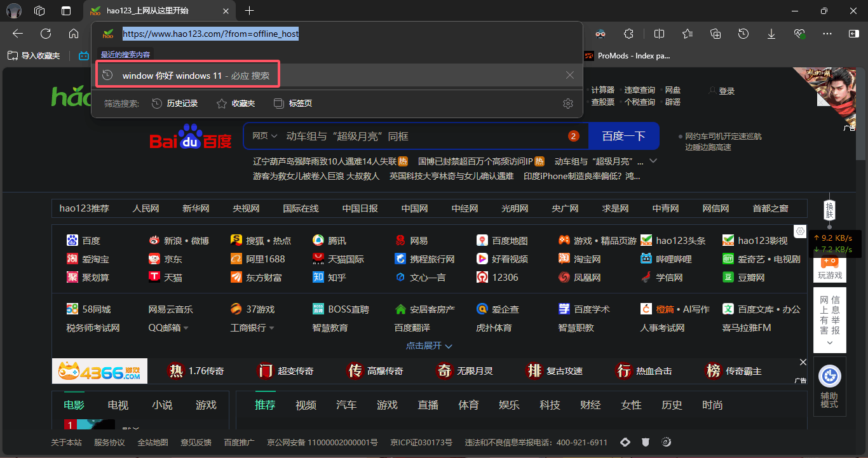Open the 1.76传奇 game link
The image size is (868, 458).
point(196,371)
